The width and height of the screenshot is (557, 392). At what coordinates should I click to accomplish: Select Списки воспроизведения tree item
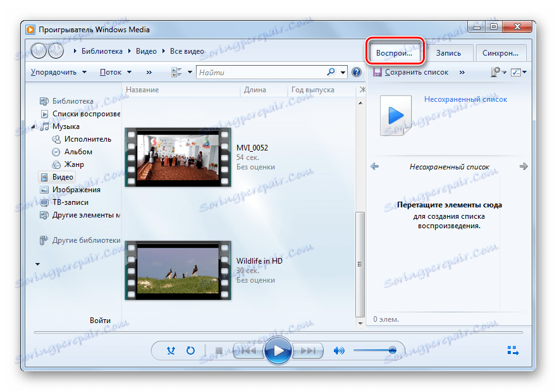(86, 114)
